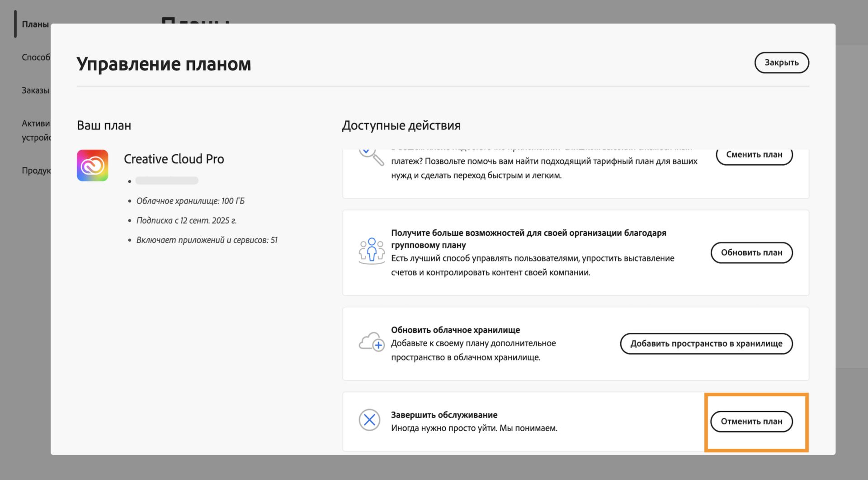
Task: Click the Управление планом heading
Action: (164, 64)
